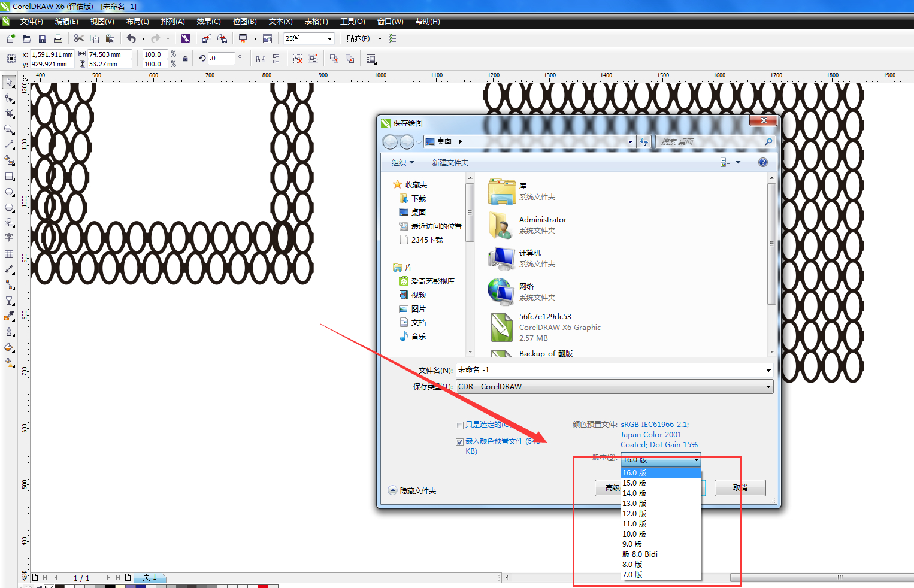The height and width of the screenshot is (588, 914).
Task: Select 13.0 版 from version list
Action: 661,504
